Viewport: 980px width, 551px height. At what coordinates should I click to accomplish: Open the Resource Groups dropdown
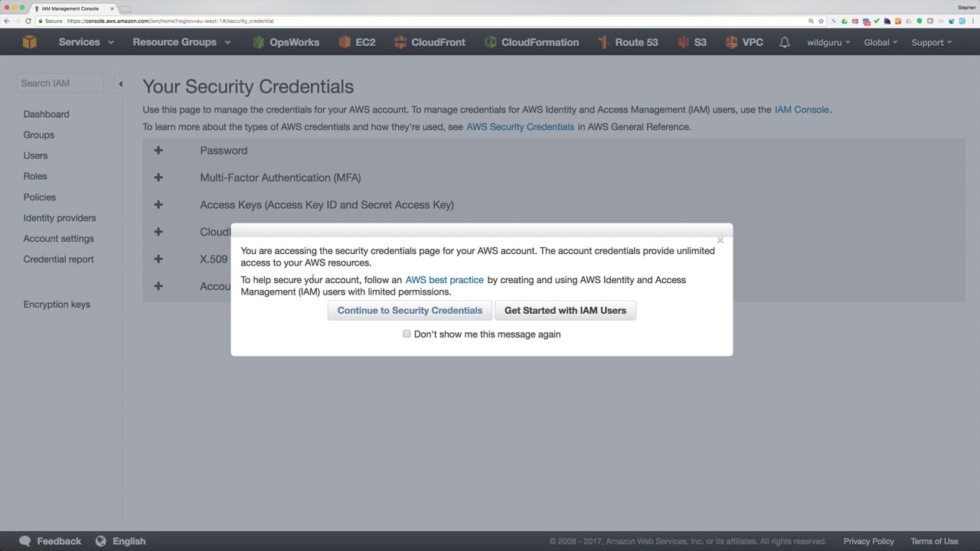[x=181, y=42]
